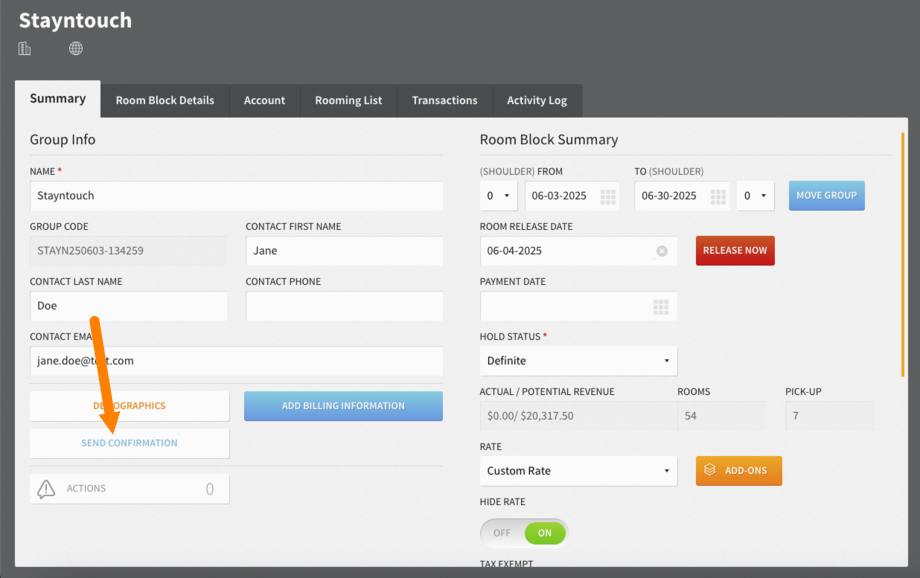
Task: Click the Add-Ons stack icon
Action: 710,470
